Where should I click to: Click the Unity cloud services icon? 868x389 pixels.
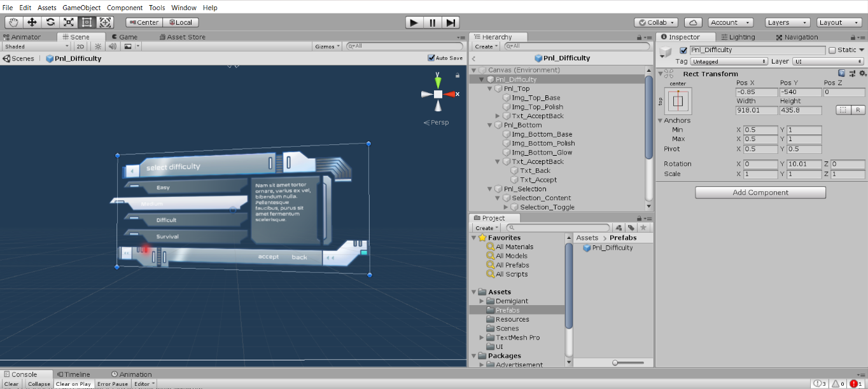pyautogui.click(x=693, y=22)
